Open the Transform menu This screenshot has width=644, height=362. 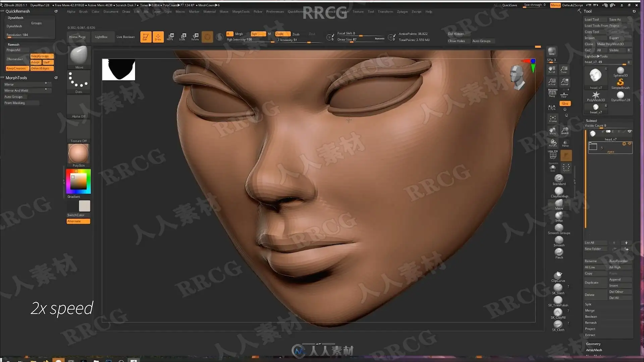385,11
